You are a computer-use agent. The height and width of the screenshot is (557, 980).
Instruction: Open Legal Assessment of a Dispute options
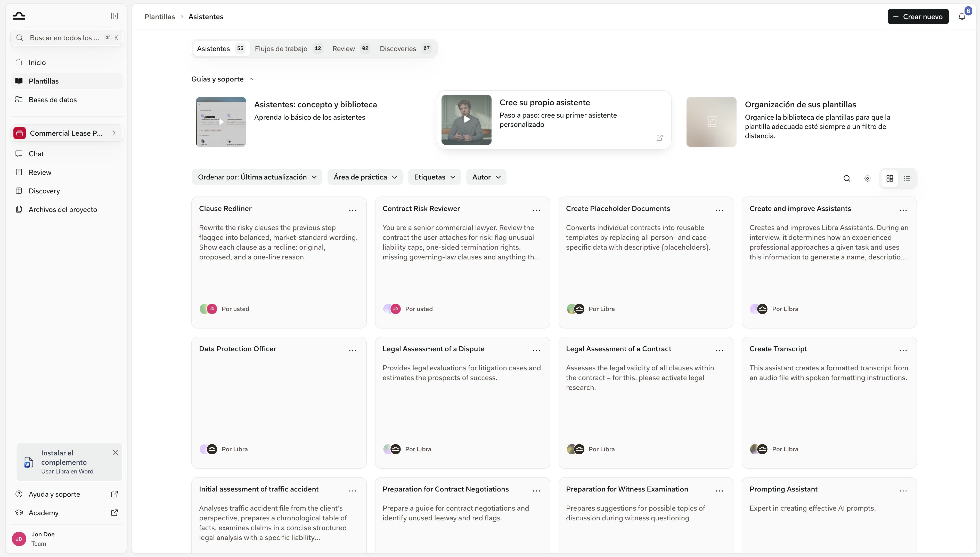pos(536,350)
